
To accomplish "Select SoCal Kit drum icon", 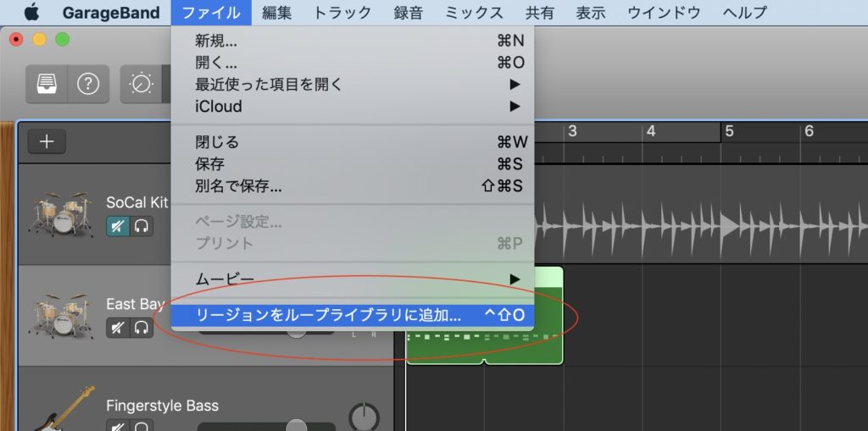I will click(x=61, y=214).
